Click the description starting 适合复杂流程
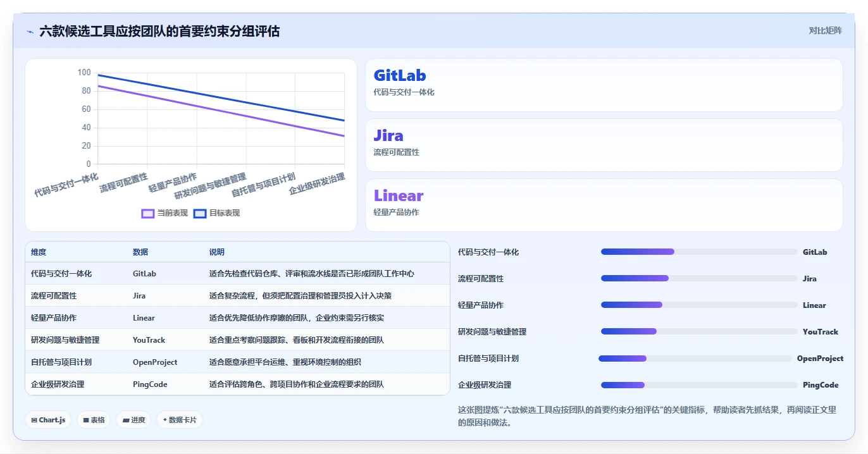 click(x=301, y=296)
